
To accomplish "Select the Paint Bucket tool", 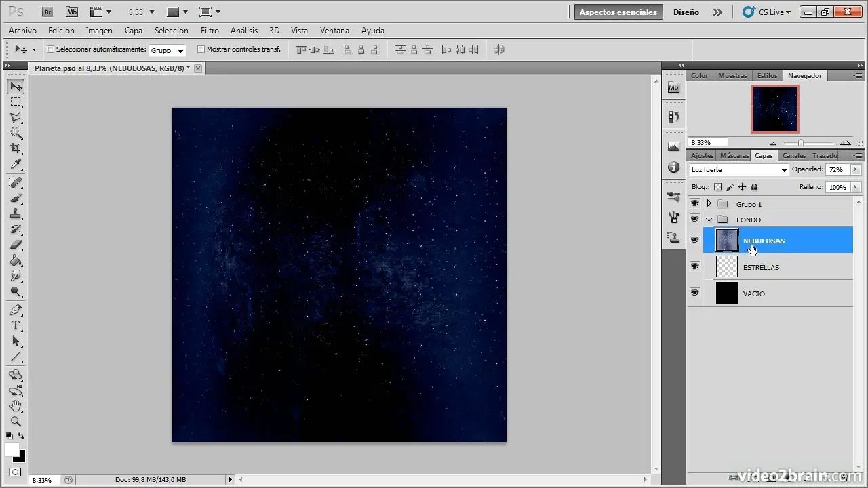I will (x=16, y=260).
